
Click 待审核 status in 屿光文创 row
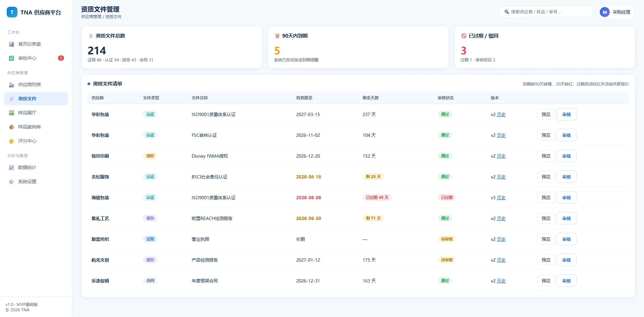tap(447, 260)
